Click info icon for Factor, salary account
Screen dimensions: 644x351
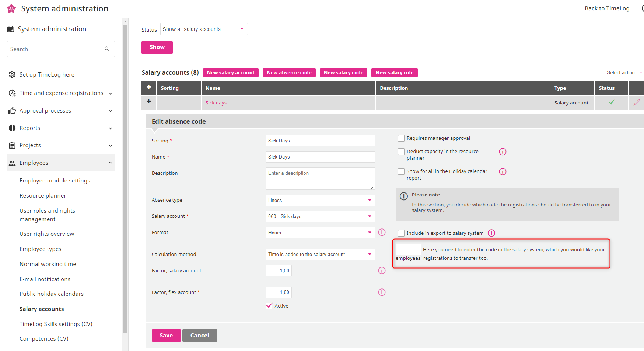click(x=382, y=270)
